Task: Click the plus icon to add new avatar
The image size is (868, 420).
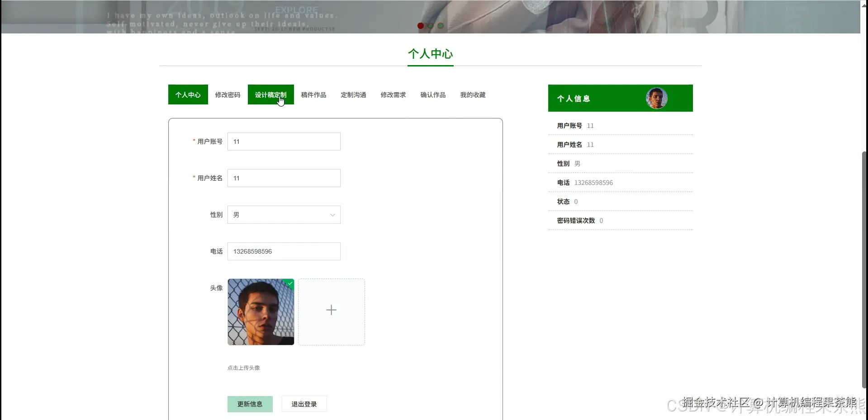Action: point(331,310)
